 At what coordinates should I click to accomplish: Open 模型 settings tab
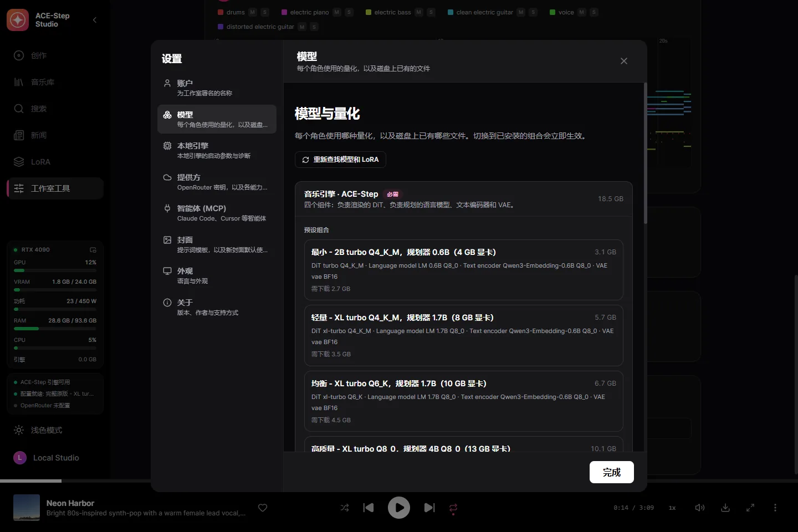(x=217, y=119)
